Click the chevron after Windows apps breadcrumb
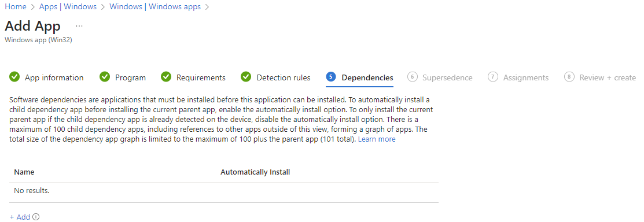The image size is (644, 222). 207,7
